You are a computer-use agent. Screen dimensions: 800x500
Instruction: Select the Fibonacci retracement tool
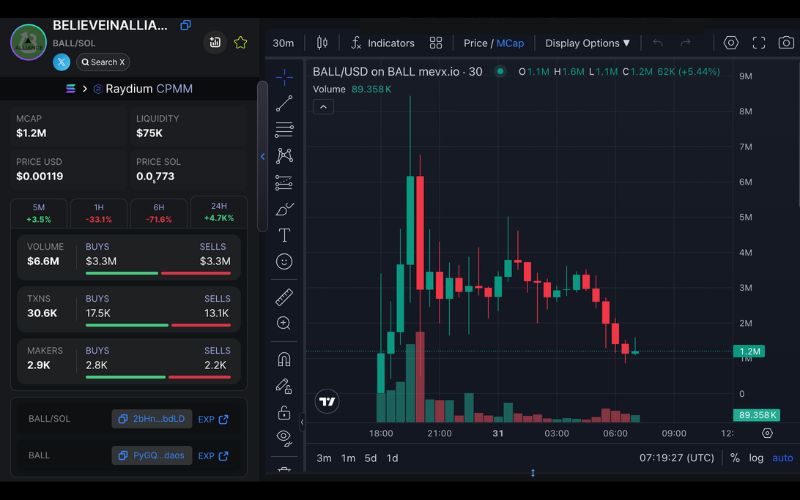tap(284, 130)
